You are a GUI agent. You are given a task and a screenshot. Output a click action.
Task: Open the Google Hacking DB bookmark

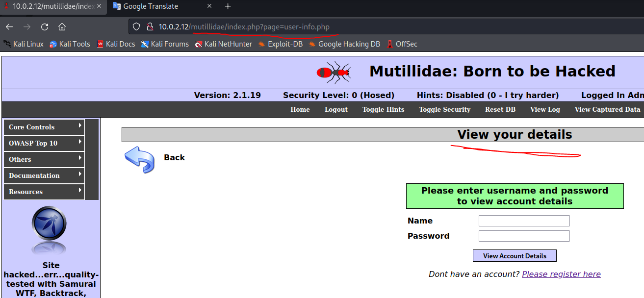click(x=344, y=44)
